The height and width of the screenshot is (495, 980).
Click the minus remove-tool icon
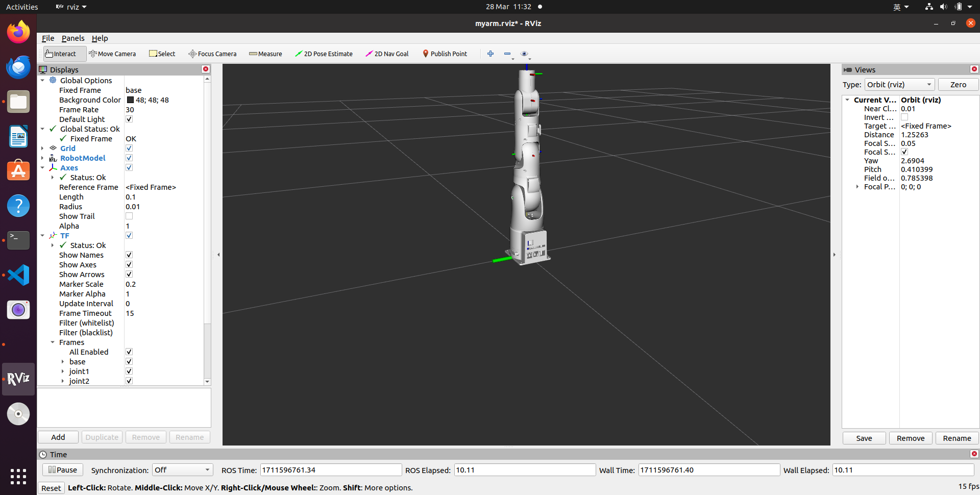coord(507,54)
